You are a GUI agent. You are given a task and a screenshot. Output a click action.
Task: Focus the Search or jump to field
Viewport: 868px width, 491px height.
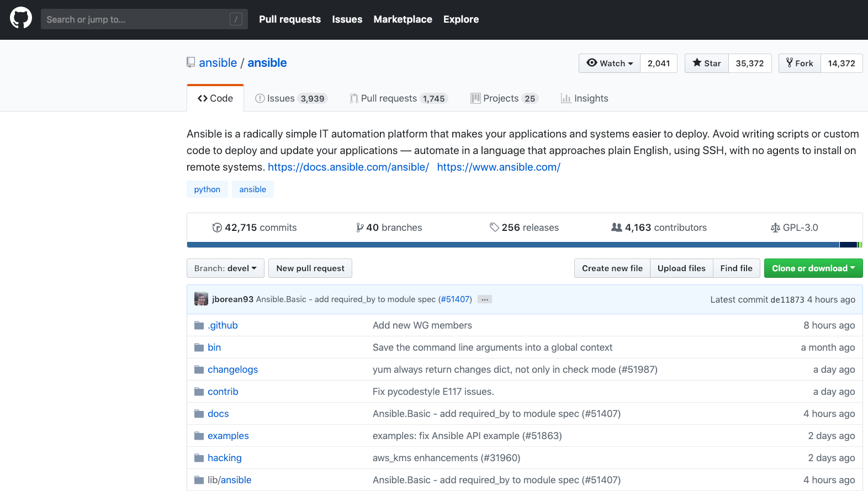[144, 19]
